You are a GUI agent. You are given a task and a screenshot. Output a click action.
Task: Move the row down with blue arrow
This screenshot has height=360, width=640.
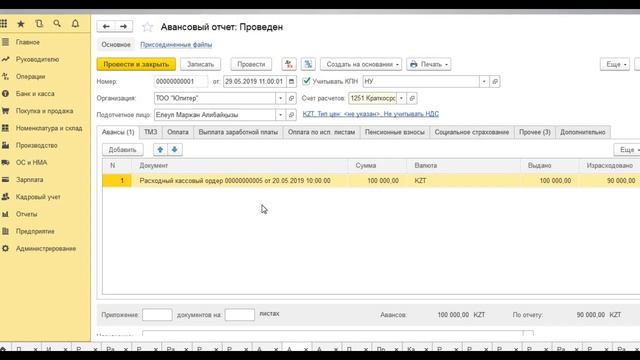pos(175,149)
